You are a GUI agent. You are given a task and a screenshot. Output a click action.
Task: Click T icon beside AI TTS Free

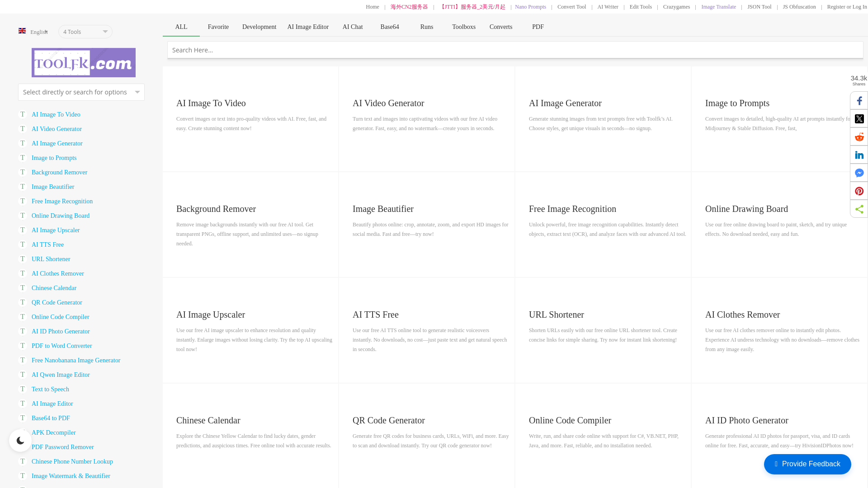click(23, 244)
